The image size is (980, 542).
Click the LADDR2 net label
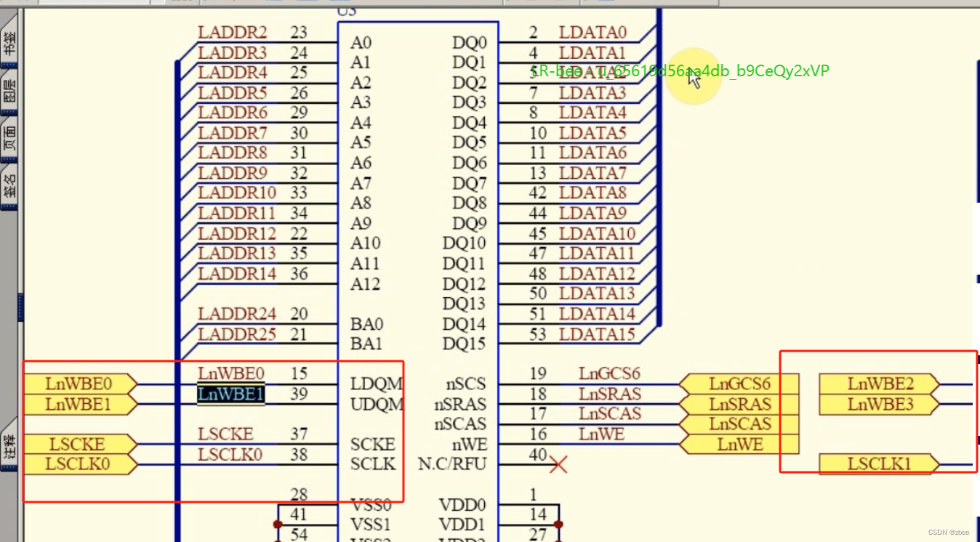tap(233, 32)
